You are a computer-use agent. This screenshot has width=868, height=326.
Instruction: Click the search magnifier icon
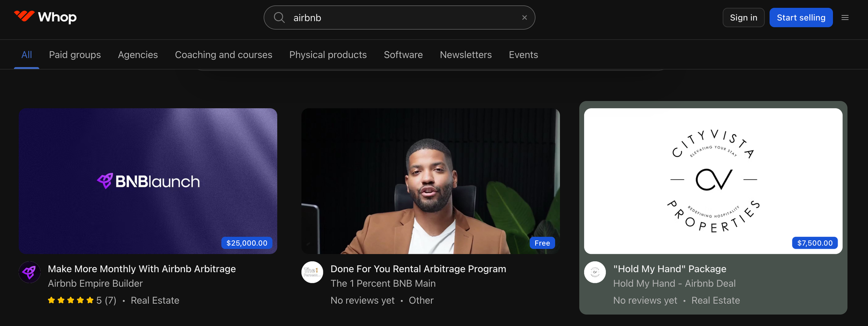[x=279, y=17]
